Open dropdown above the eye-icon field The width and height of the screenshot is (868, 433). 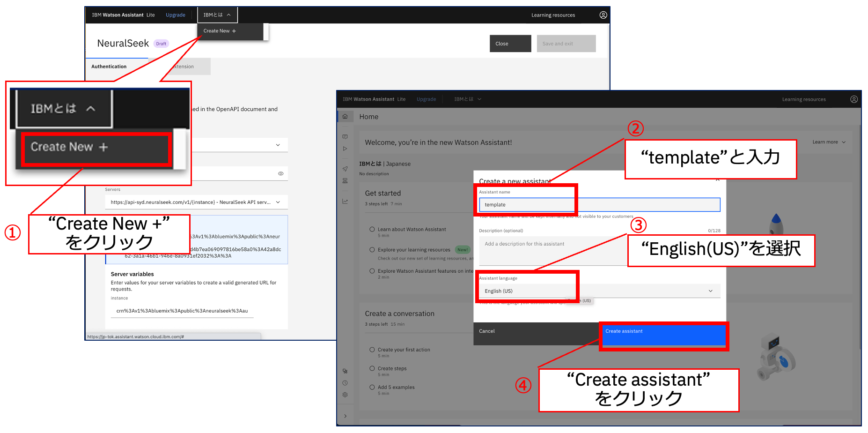(239, 145)
